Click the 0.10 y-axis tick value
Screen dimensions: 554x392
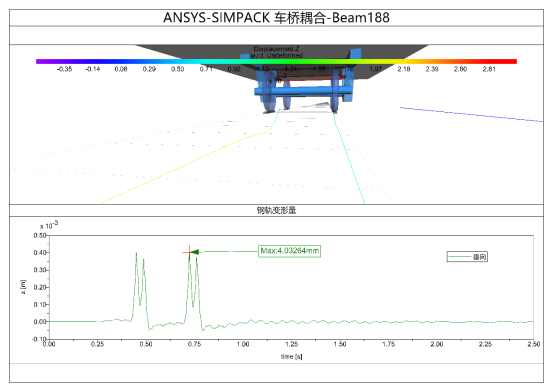pos(40,304)
